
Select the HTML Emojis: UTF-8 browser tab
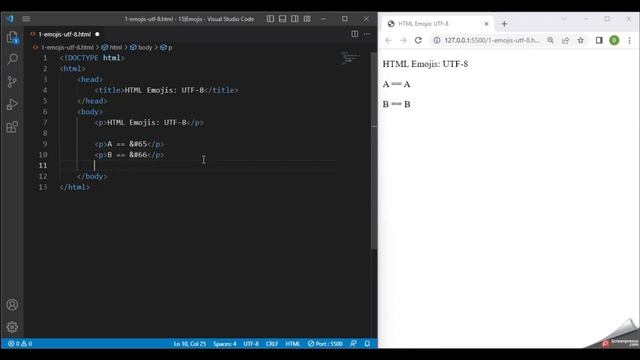(x=437, y=24)
